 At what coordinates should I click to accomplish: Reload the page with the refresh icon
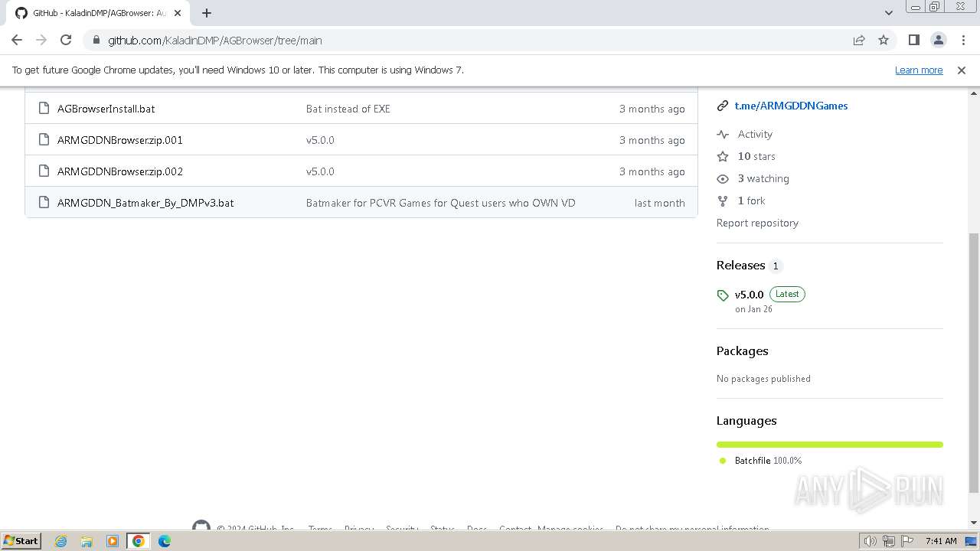point(66,40)
